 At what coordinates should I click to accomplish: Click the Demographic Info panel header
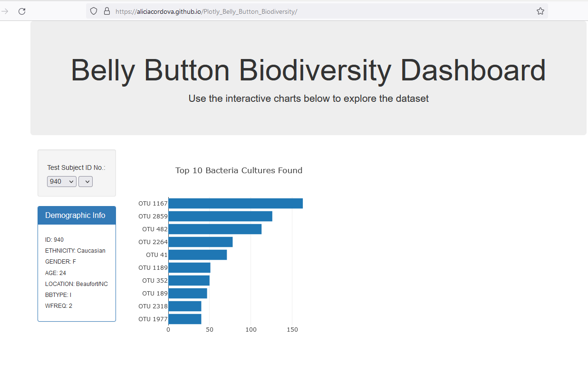(77, 215)
